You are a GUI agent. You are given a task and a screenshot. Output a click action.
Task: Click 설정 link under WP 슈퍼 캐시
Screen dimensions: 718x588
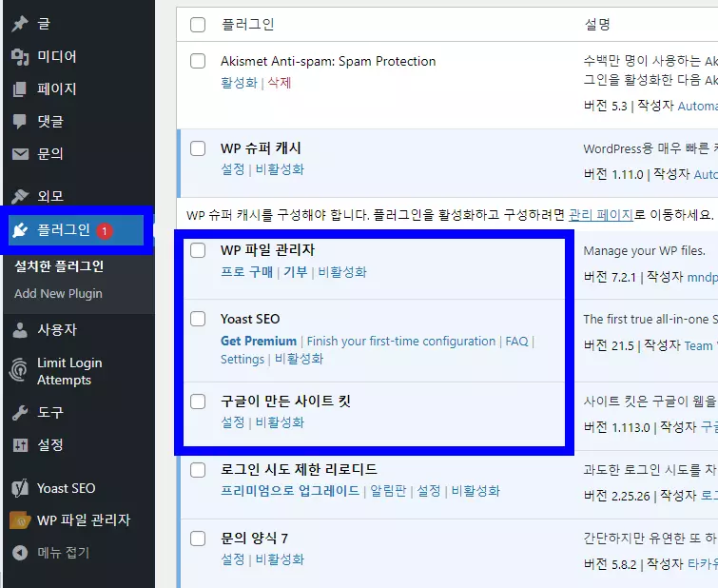coord(233,169)
